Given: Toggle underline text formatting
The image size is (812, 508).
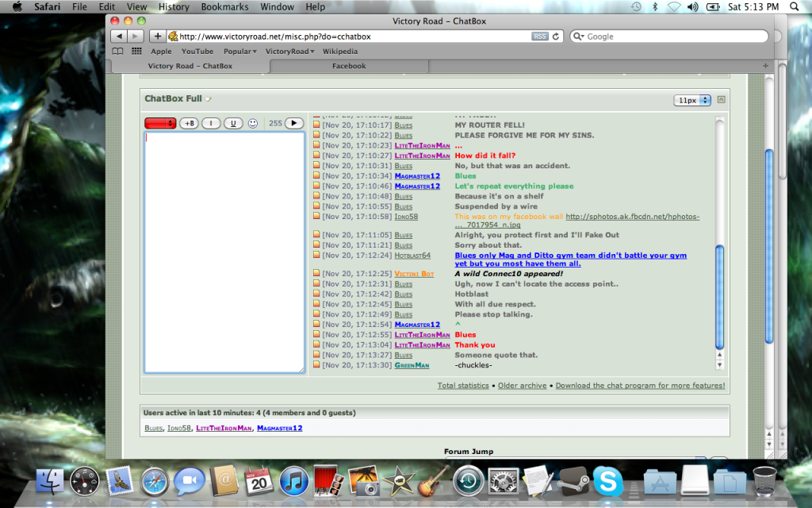Looking at the screenshot, I should [x=232, y=123].
